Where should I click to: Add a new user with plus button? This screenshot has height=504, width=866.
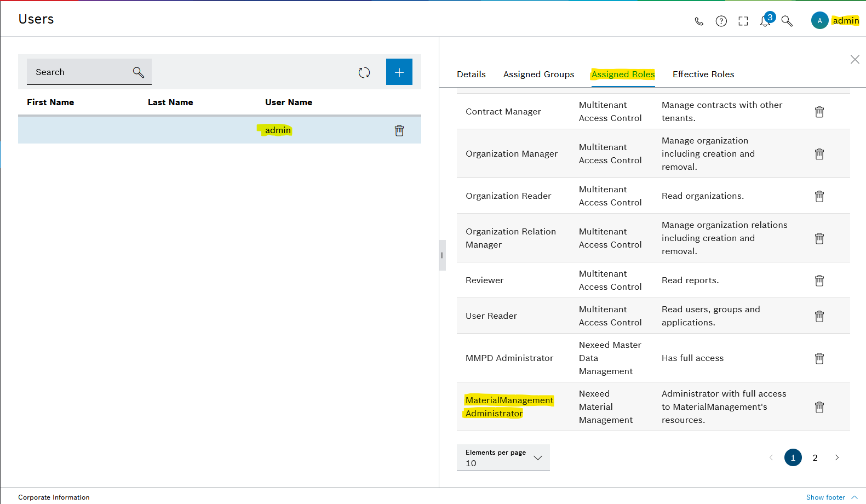(399, 72)
